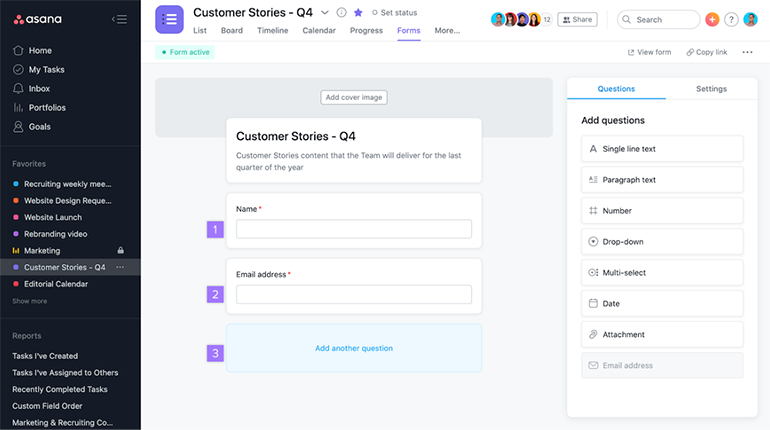Switch to the Settings tab
This screenshot has width=770, height=430.
coord(711,89)
